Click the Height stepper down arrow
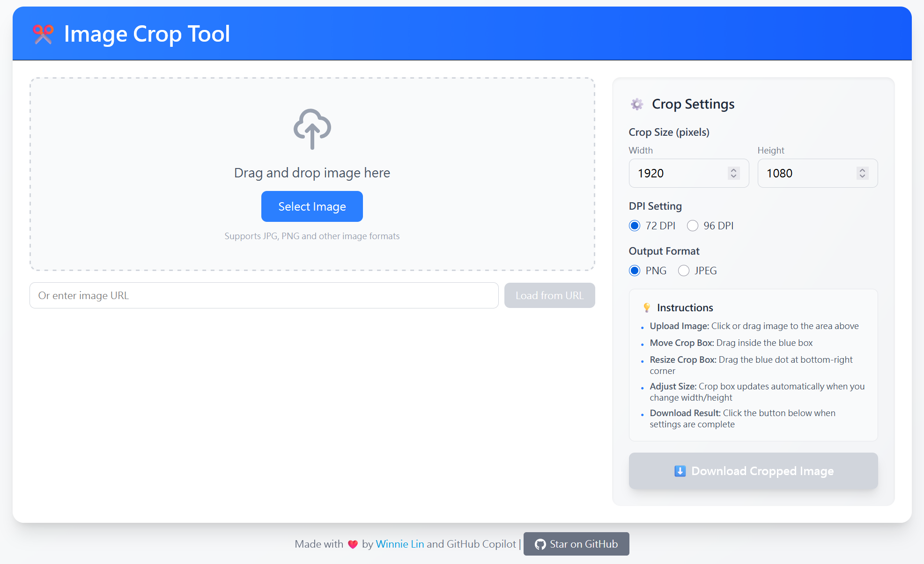This screenshot has height=564, width=924. pyautogui.click(x=862, y=176)
